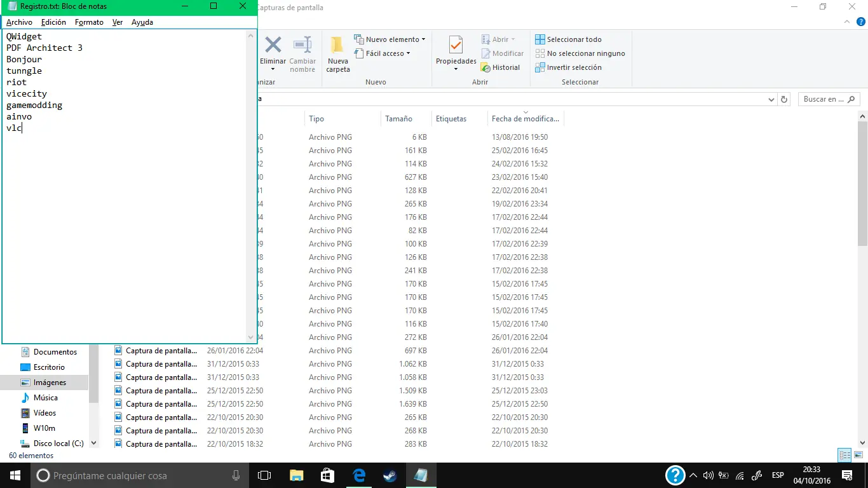This screenshot has height=488, width=868.
Task: Click the gamemodding line in Notepad
Action: pyautogui.click(x=34, y=105)
